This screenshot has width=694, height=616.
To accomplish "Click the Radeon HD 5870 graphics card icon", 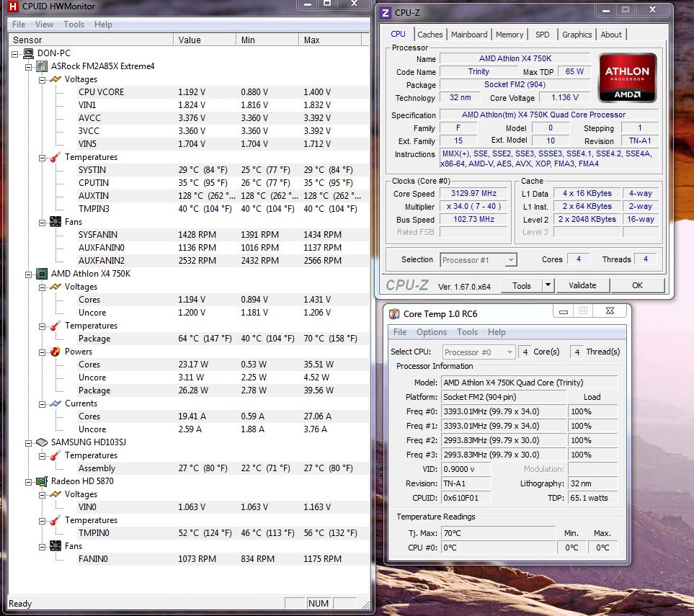I will coord(42,481).
